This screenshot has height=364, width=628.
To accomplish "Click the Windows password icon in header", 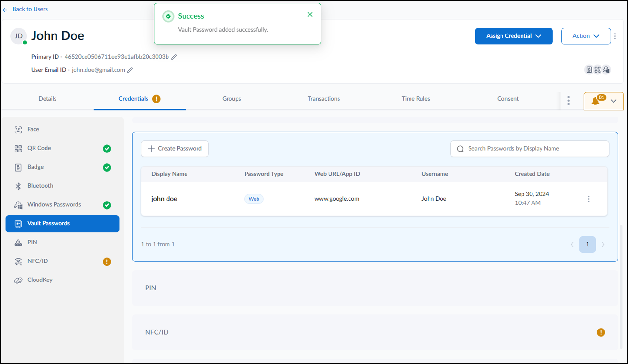I will click(x=606, y=70).
